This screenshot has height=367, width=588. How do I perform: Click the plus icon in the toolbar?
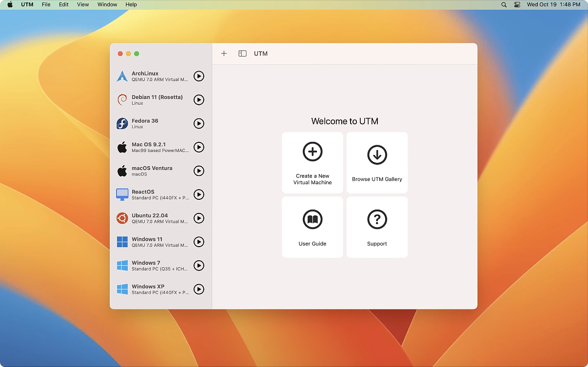tap(224, 54)
